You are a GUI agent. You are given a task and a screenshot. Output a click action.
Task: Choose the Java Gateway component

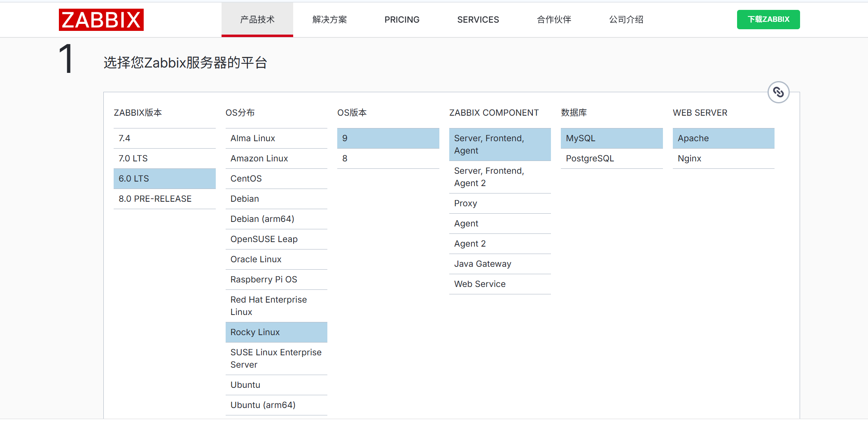point(500,264)
